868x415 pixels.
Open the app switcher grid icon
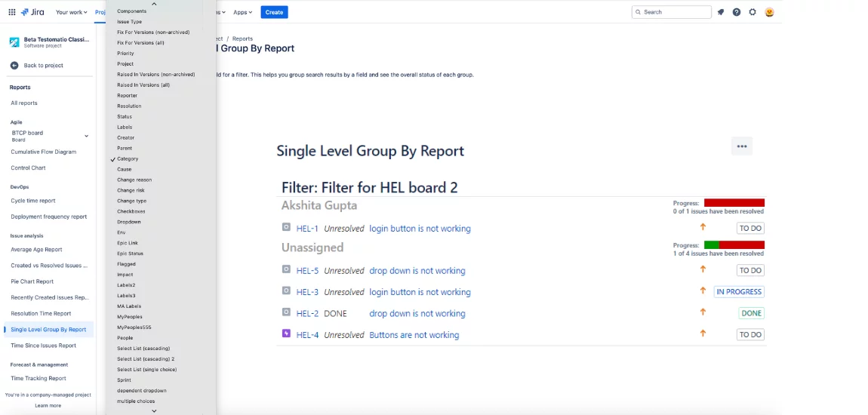[11, 12]
